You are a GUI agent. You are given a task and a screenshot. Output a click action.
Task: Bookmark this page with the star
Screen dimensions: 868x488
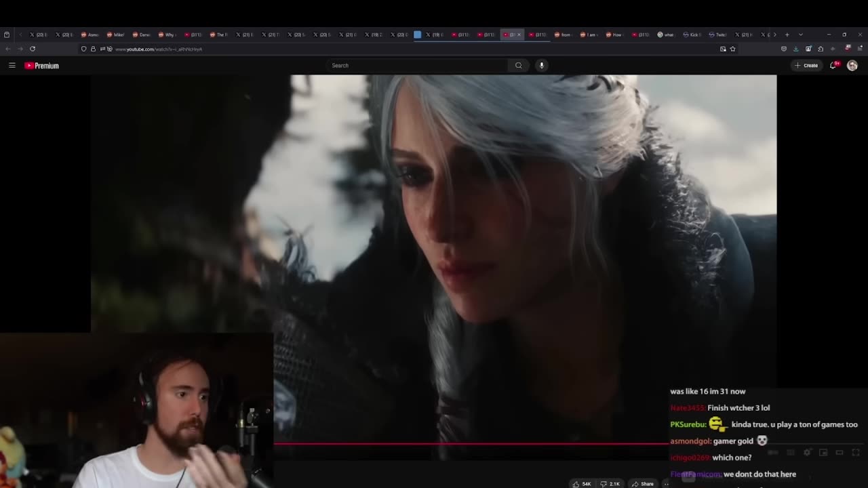tap(732, 49)
